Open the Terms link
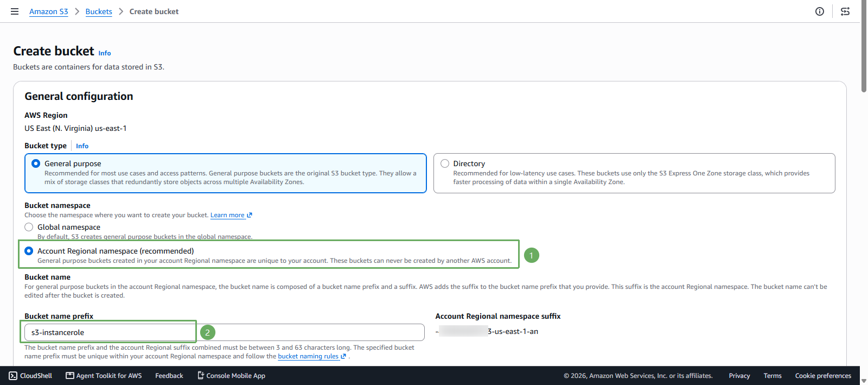 pos(773,376)
